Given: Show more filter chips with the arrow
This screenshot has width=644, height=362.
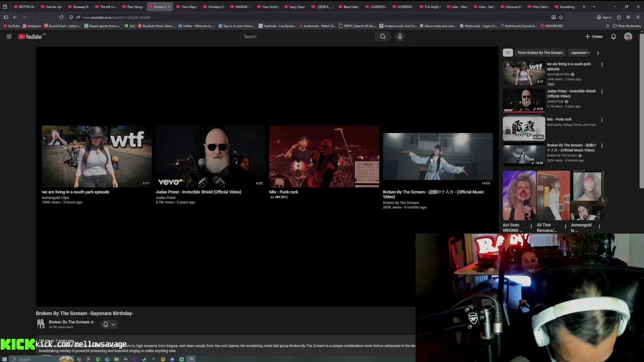Looking at the screenshot, I should point(598,53).
